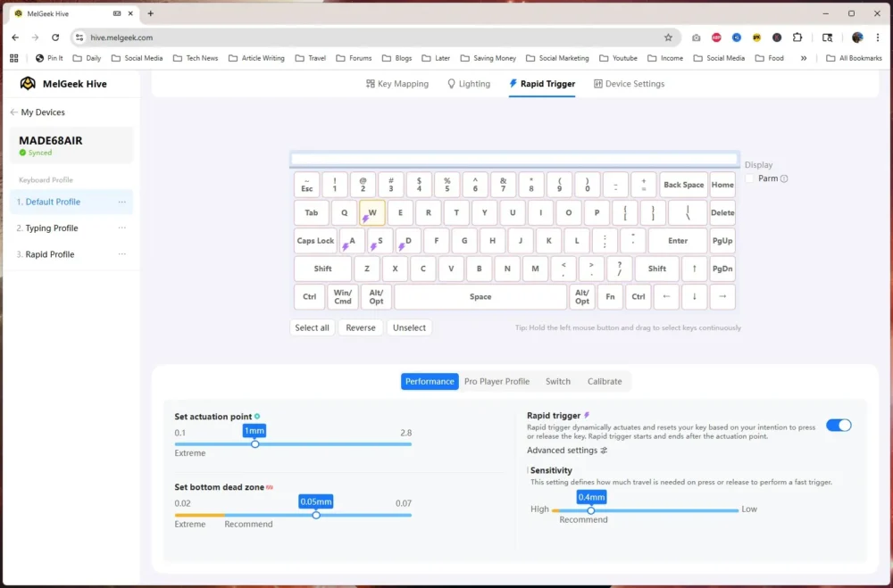This screenshot has width=893, height=588.
Task: Click the Sensitivity slider handle
Action: pos(591,510)
